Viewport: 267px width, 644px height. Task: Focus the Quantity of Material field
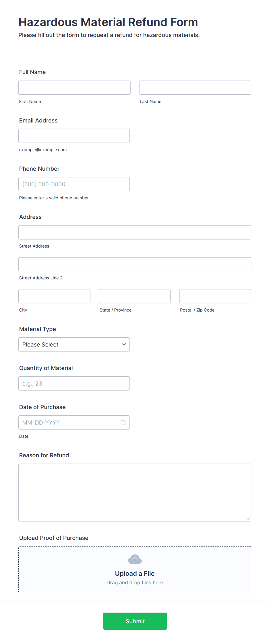click(x=74, y=384)
